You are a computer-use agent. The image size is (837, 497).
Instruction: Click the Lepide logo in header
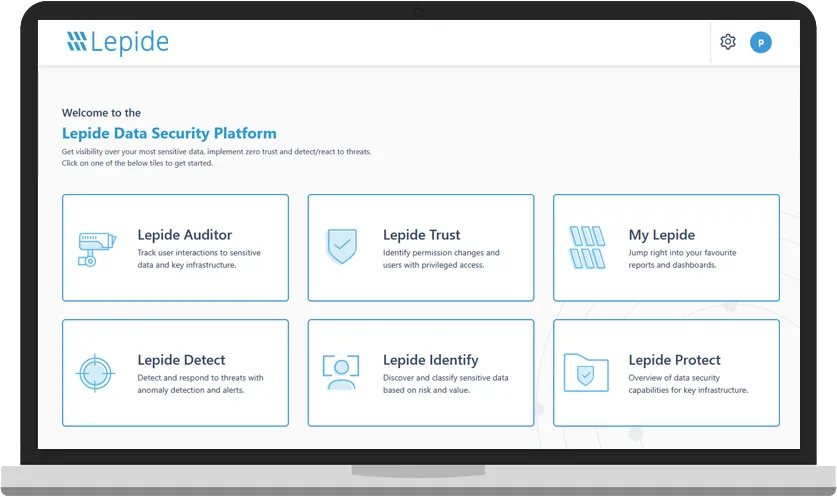[117, 42]
